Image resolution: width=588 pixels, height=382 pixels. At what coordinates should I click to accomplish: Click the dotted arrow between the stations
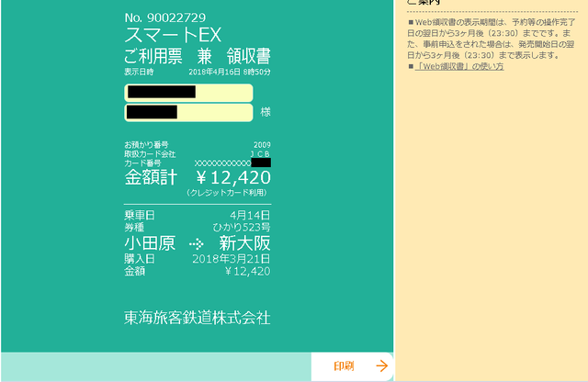[x=197, y=244]
